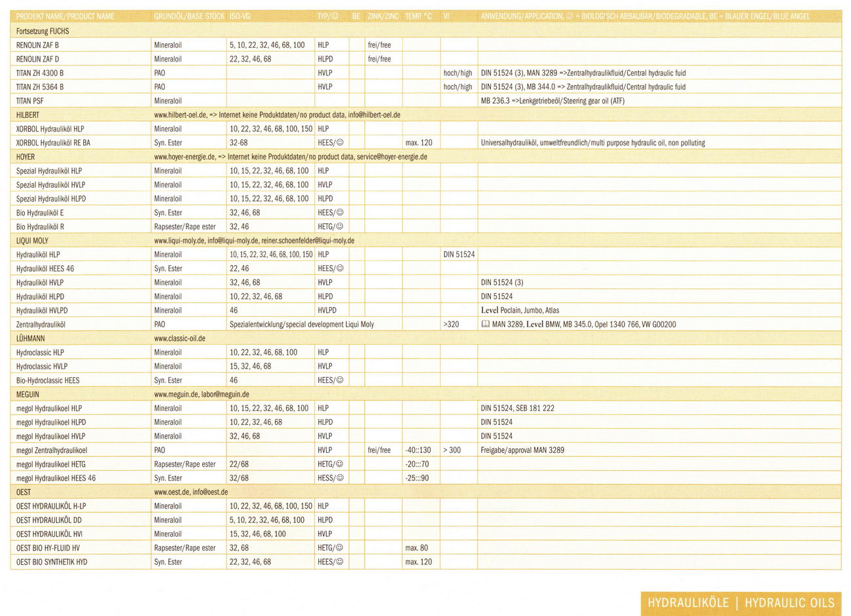Image resolution: width=851 pixels, height=616 pixels.
Task: Click 'OEST HYDRAULIKÖL DD' product name
Action: click(48, 520)
